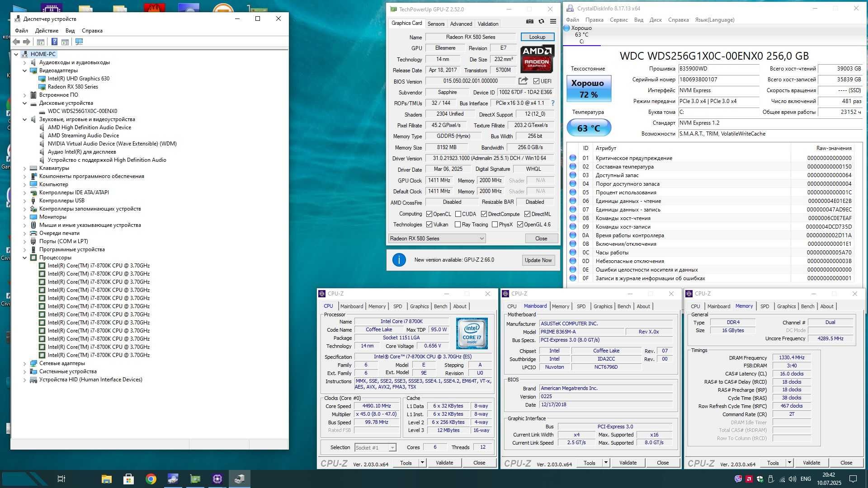Click the Bus Interface question mark in GPU-Z
Screen dimensions: 868x488
(552, 103)
